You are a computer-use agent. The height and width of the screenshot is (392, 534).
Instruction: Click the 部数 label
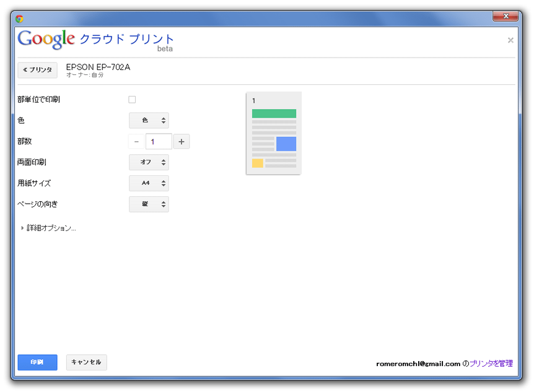tap(25, 141)
